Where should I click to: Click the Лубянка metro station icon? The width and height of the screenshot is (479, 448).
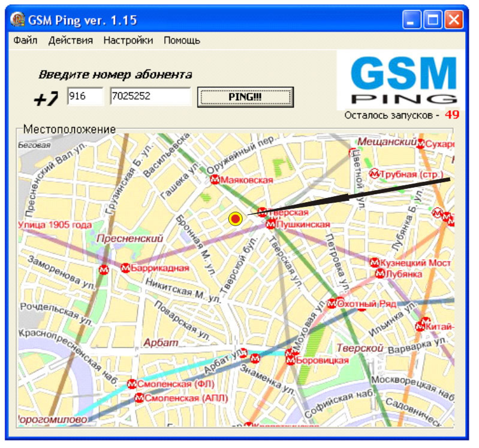pos(380,273)
